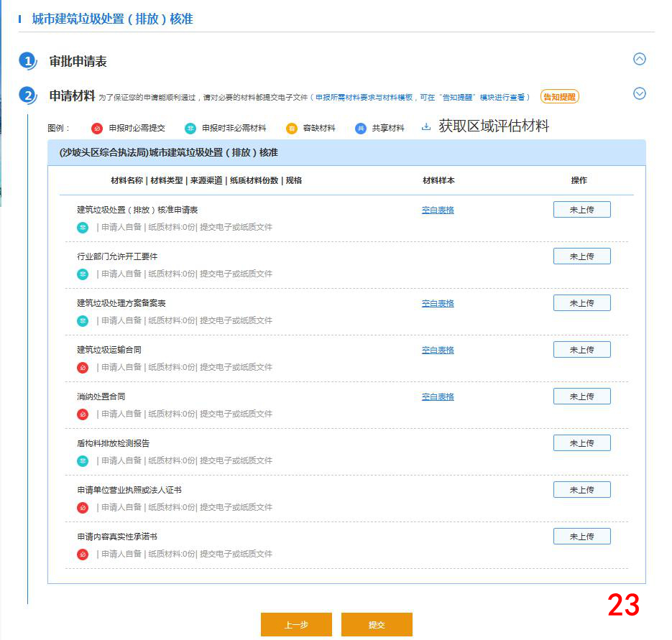Upload file for 行业部门允许开工要件
672x640 pixels.
[581, 256]
